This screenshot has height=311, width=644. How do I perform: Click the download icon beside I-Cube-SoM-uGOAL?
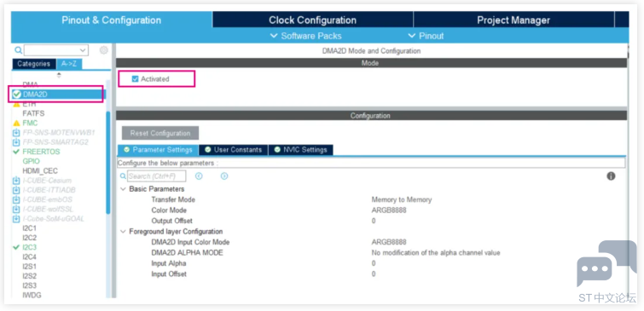pyautogui.click(x=16, y=219)
